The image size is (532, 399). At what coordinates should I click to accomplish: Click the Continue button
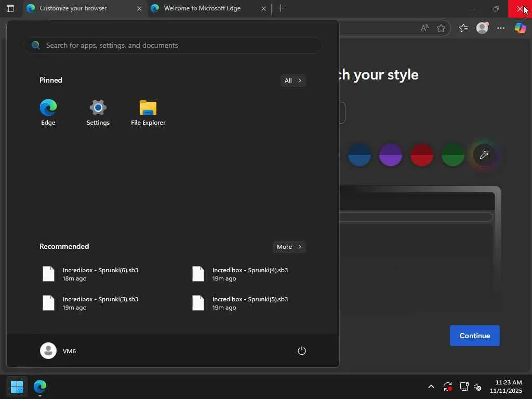pos(475,336)
